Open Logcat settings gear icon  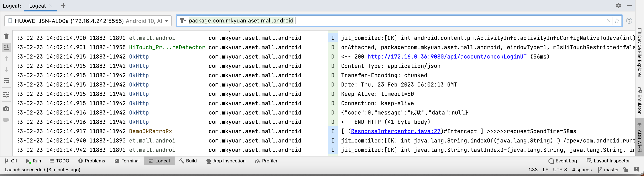[618, 6]
